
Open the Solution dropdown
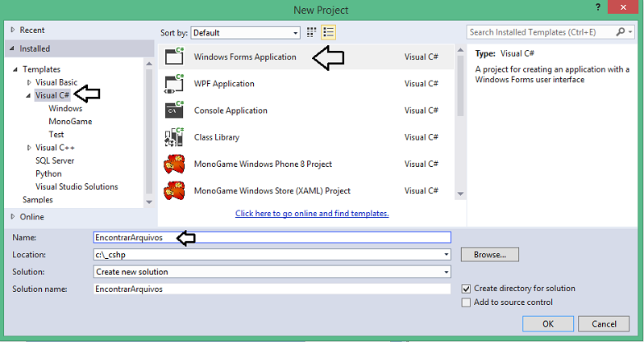[x=272, y=272]
